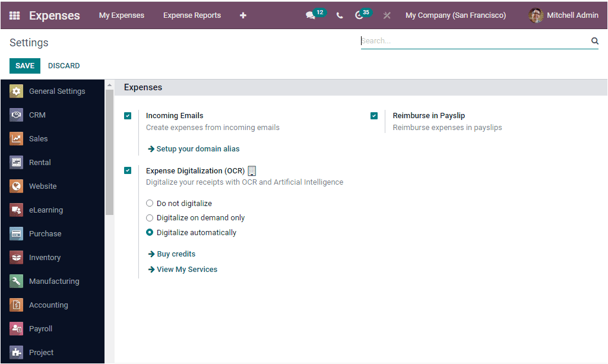Click the tools wrench icon in the top bar
Image resolution: width=608 pixels, height=364 pixels.
(x=387, y=15)
